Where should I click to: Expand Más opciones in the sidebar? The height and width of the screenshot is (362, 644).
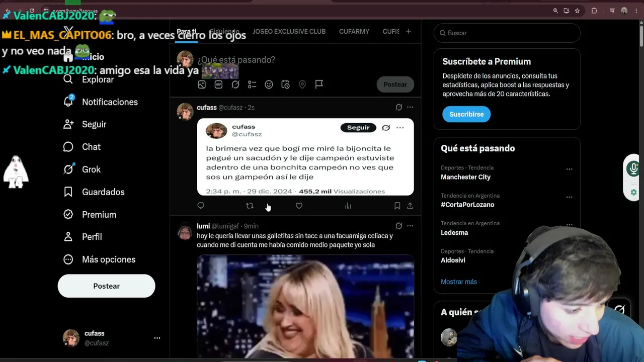pos(100,259)
